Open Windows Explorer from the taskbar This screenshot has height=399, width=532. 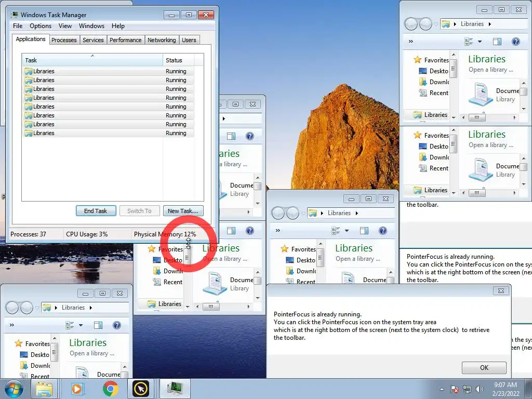point(45,389)
